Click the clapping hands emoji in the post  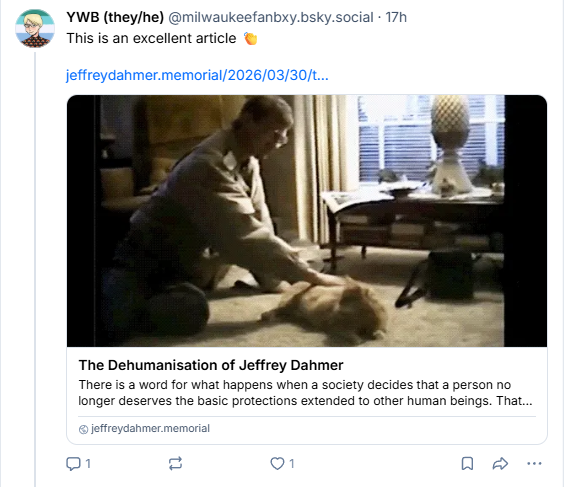point(250,38)
